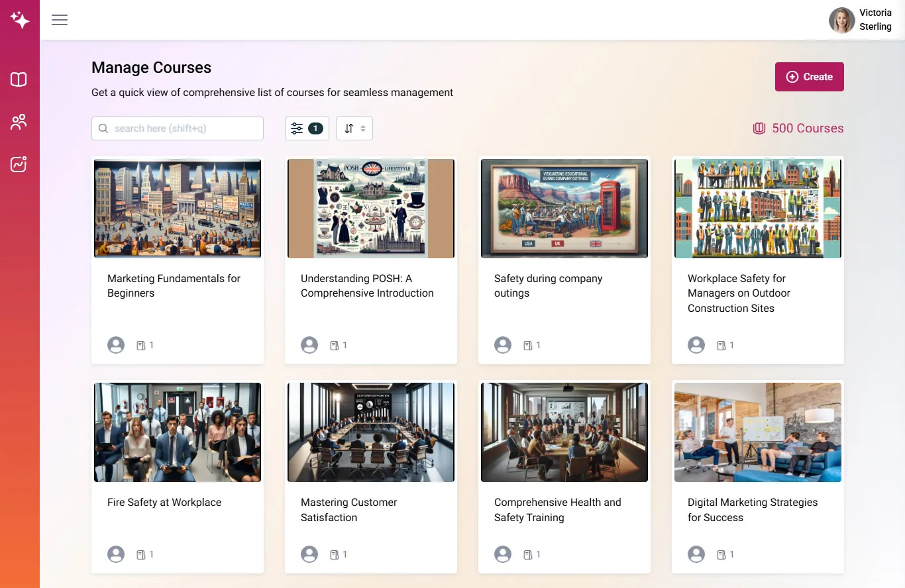The width and height of the screenshot is (905, 588).
Task: Click author avatar on Digital Marketing card
Action: 696,554
